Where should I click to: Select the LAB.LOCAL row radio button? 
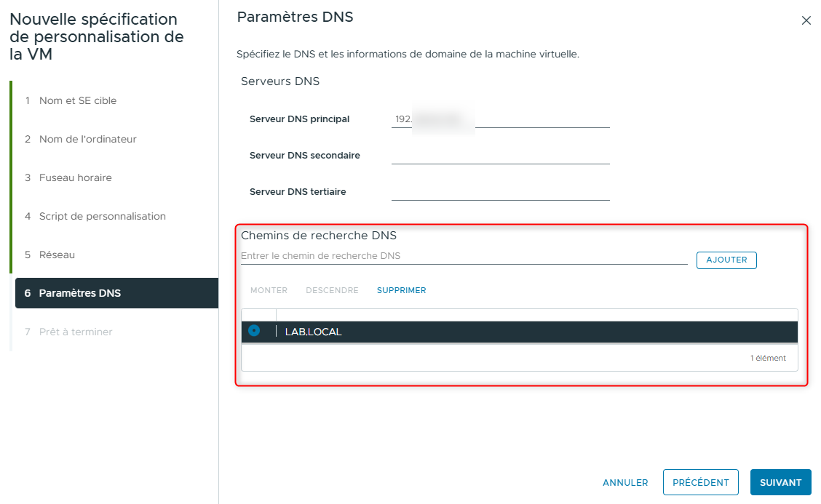point(253,331)
